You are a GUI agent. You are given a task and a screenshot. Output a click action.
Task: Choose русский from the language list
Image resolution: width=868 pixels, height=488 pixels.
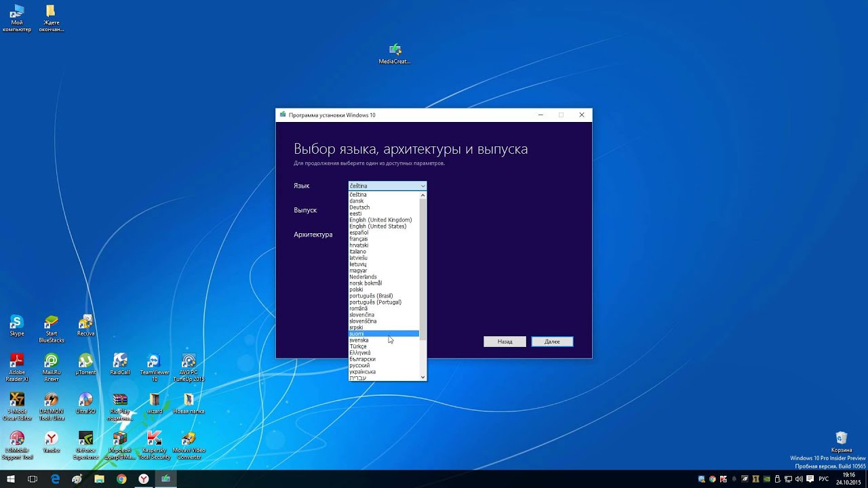tap(384, 365)
